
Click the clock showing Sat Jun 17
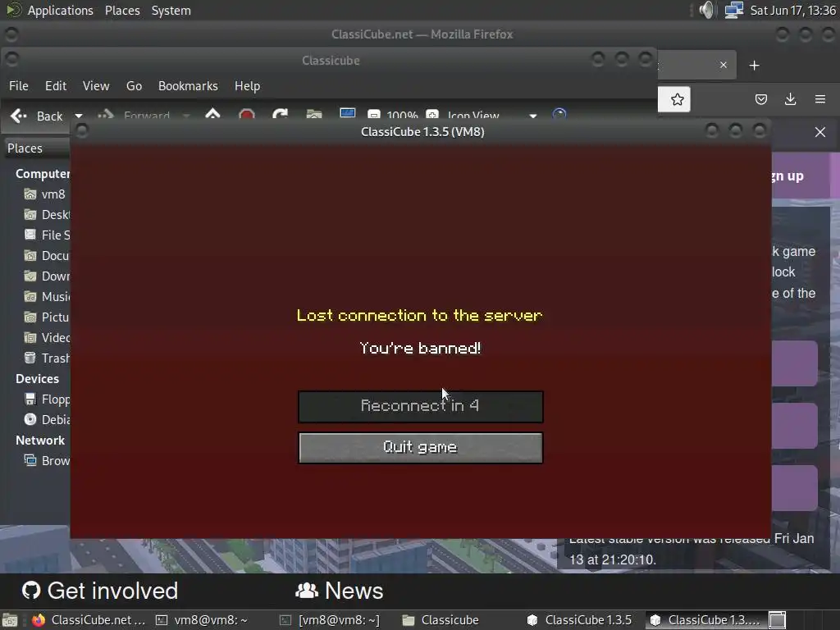793,10
